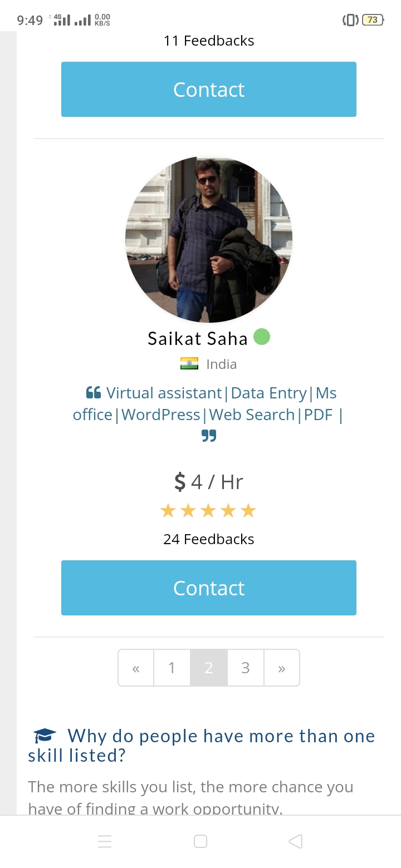Click the India flag icon
Image resolution: width=401 pixels, height=868 pixels.
click(x=190, y=363)
